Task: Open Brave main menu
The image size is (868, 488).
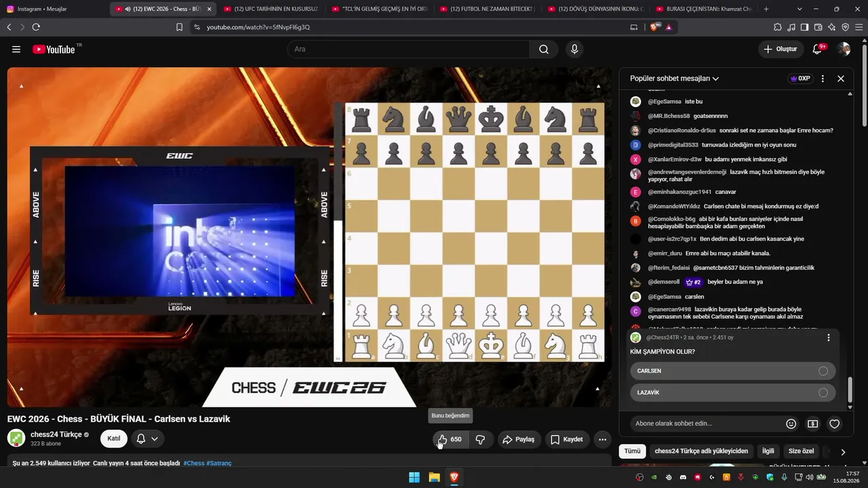Action: (x=859, y=27)
